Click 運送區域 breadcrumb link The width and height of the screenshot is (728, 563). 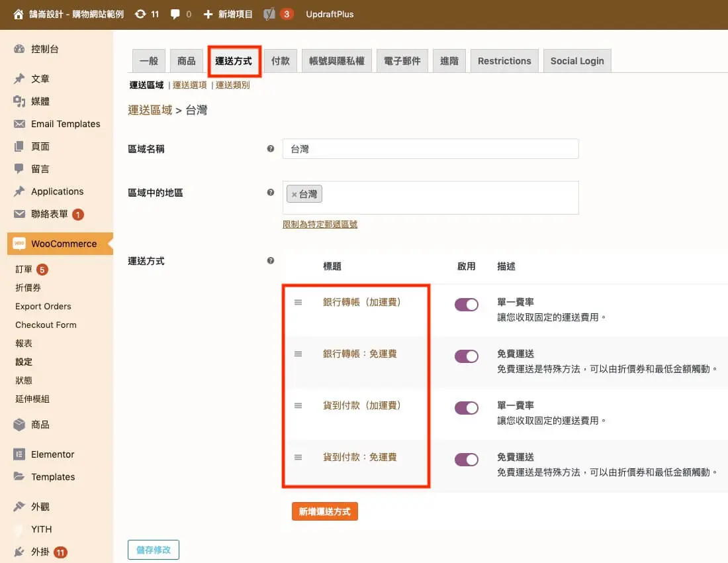tap(150, 110)
